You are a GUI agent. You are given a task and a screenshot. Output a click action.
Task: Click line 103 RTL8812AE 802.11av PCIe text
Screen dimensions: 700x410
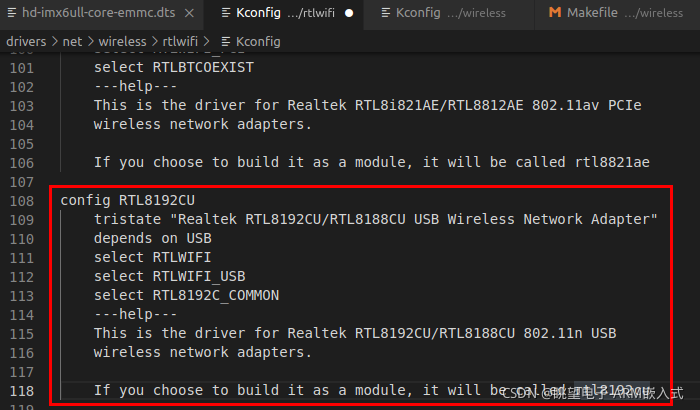coord(368,105)
